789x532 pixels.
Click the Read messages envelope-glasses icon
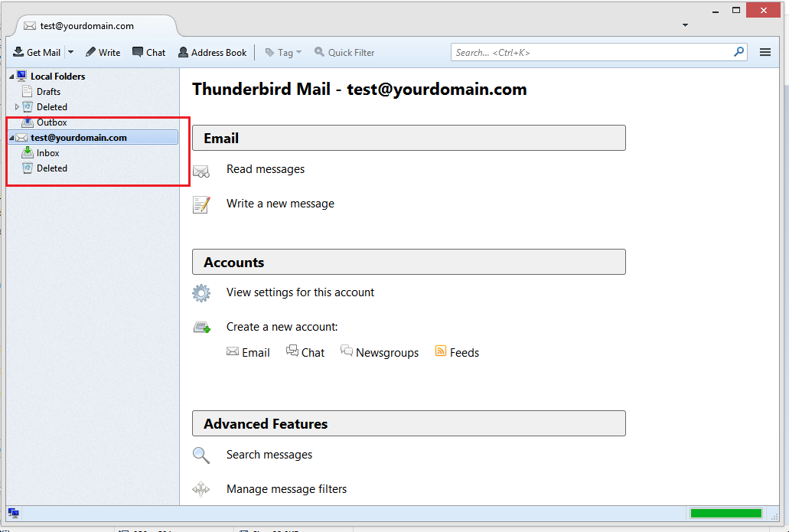201,171
